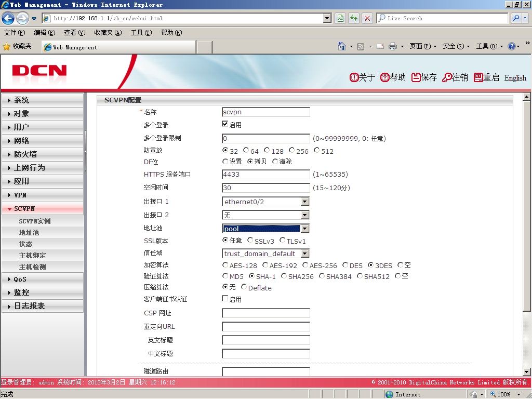Select TLSv1 for SSL版本
The width and height of the screenshot is (532, 399).
coord(282,240)
